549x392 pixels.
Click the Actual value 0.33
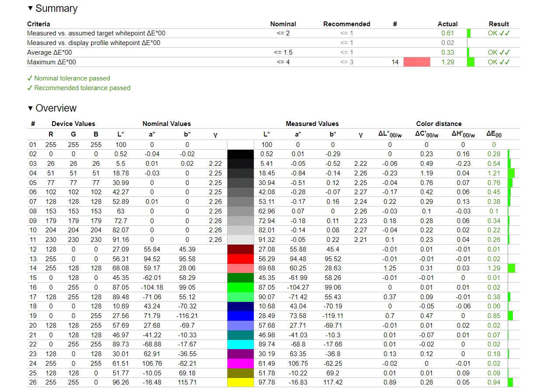[448, 52]
